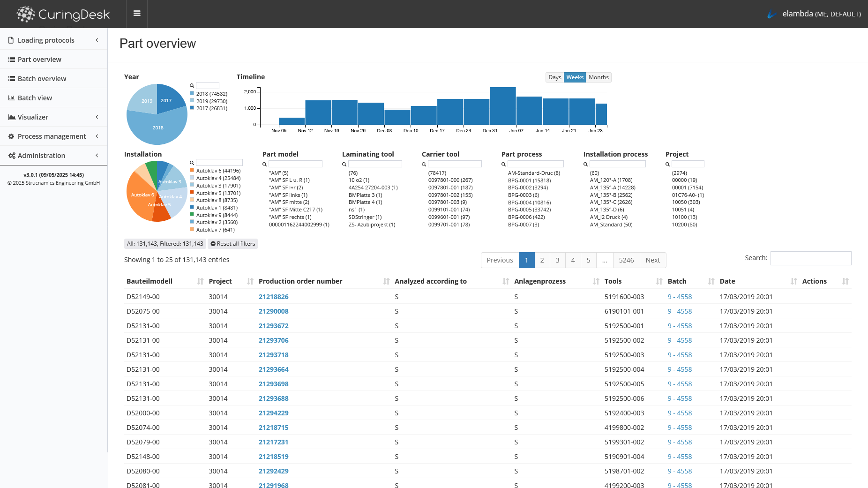
Task: Click the Autoklav 6 legend color swatch
Action: pyautogui.click(x=192, y=171)
